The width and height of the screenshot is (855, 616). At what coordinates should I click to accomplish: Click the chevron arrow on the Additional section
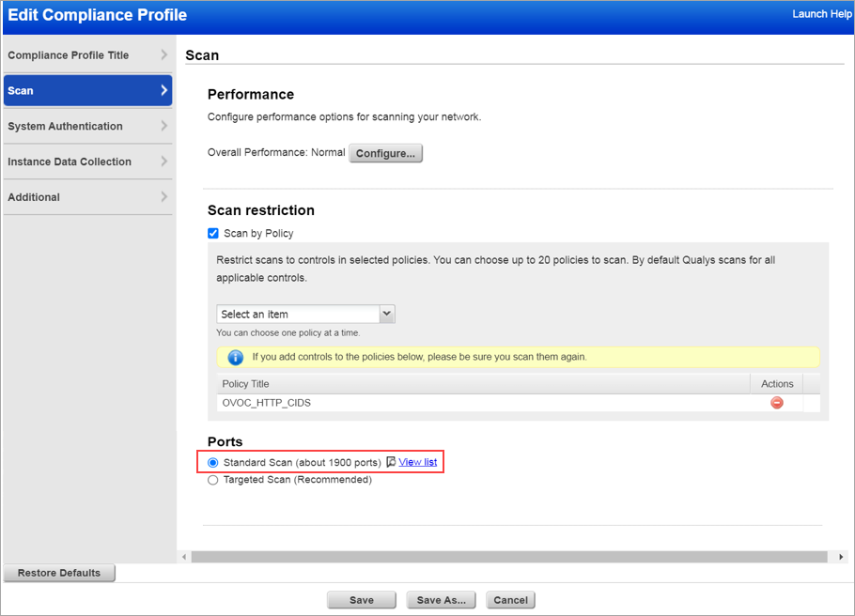pos(165,197)
